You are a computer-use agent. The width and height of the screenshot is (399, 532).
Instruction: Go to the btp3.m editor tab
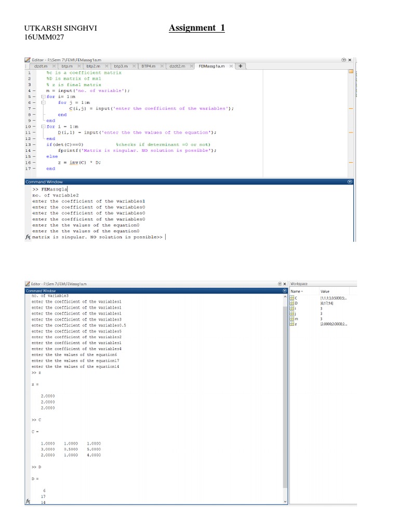tap(121, 66)
